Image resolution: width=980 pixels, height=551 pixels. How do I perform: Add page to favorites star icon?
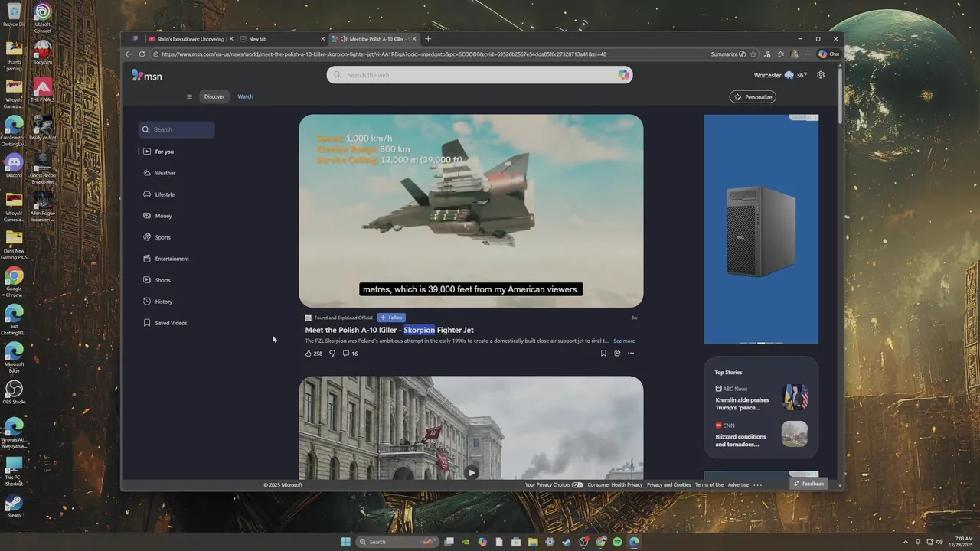753,54
